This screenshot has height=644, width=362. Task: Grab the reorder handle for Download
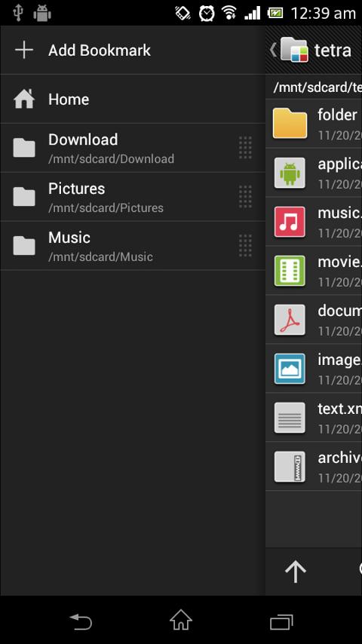point(245,148)
